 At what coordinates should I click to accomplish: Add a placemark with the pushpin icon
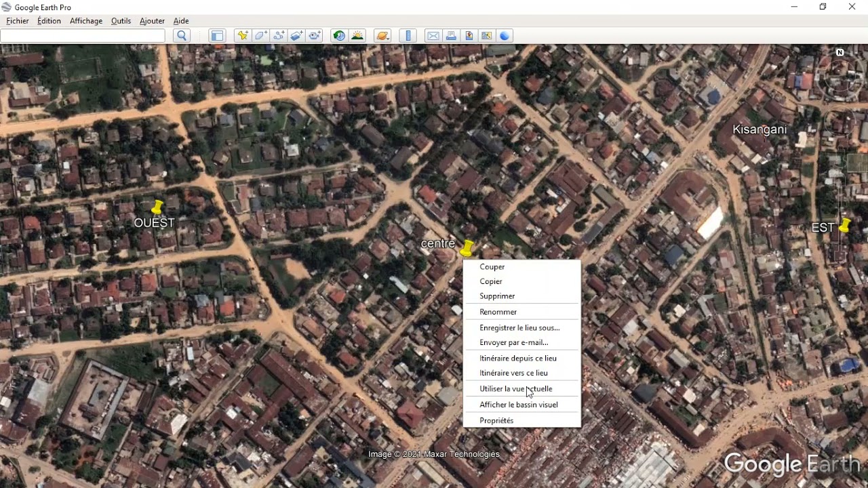coord(242,36)
